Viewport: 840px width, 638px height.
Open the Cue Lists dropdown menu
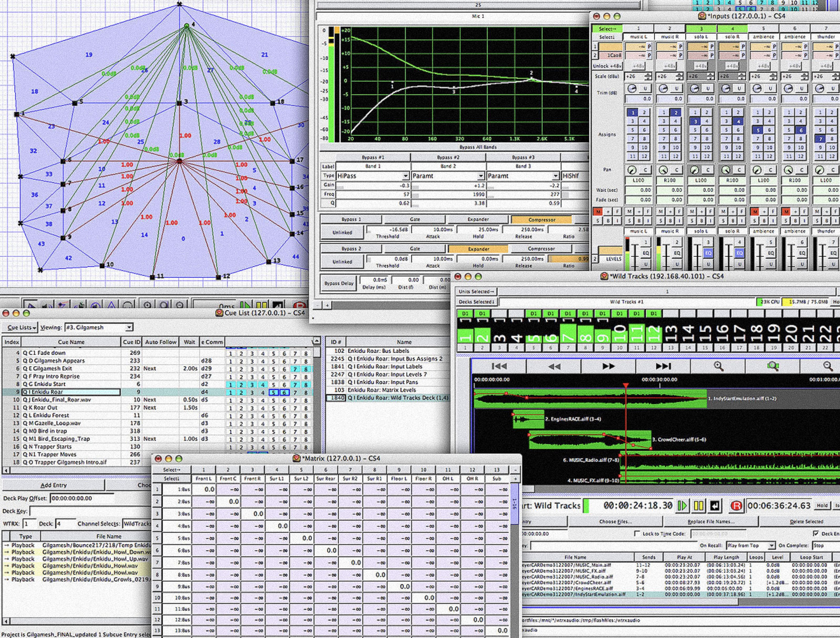(20, 327)
